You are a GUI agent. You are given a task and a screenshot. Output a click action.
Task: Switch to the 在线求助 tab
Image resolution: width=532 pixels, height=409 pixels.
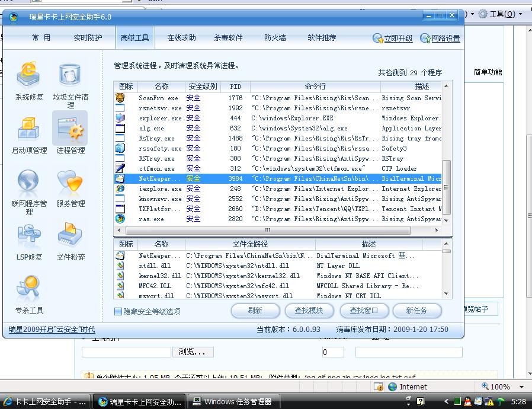181,38
